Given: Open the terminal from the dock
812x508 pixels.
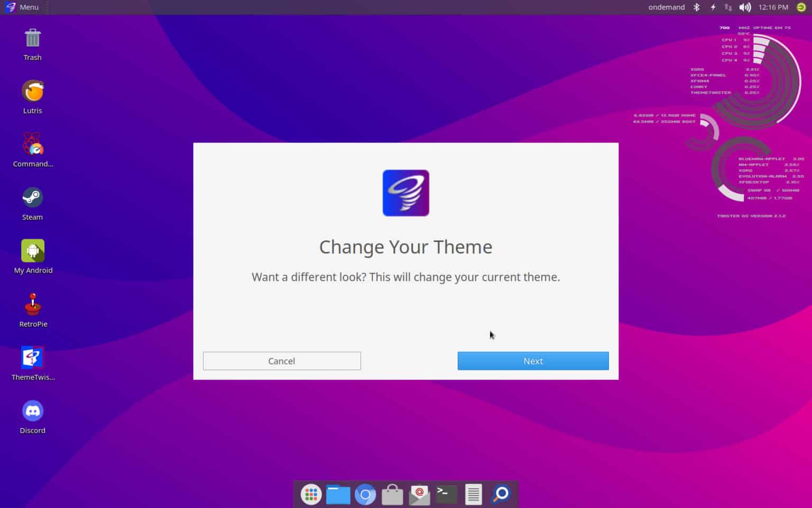Looking at the screenshot, I should pos(446,494).
